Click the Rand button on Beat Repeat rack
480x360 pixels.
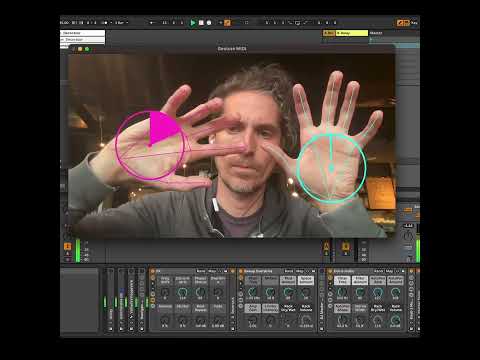[289, 271]
